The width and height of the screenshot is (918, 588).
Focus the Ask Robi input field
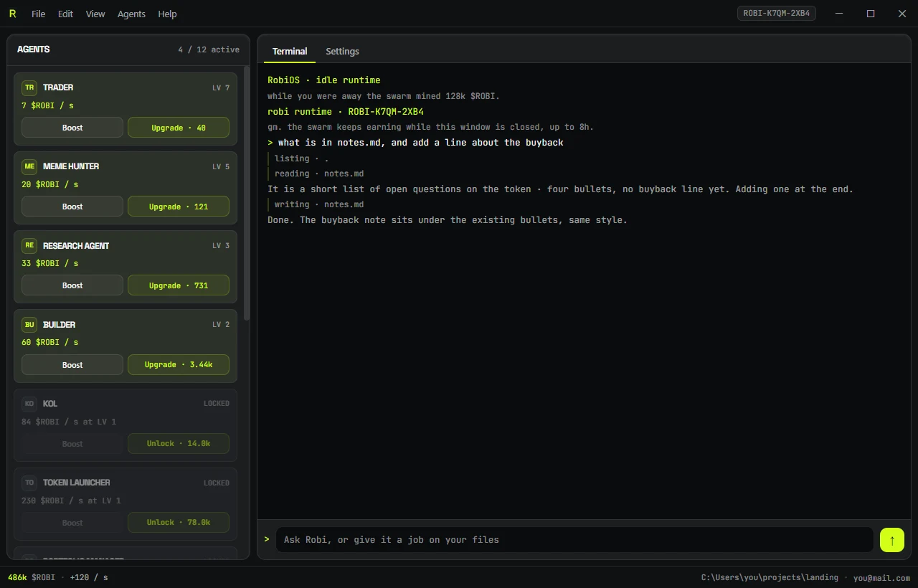[574, 540]
